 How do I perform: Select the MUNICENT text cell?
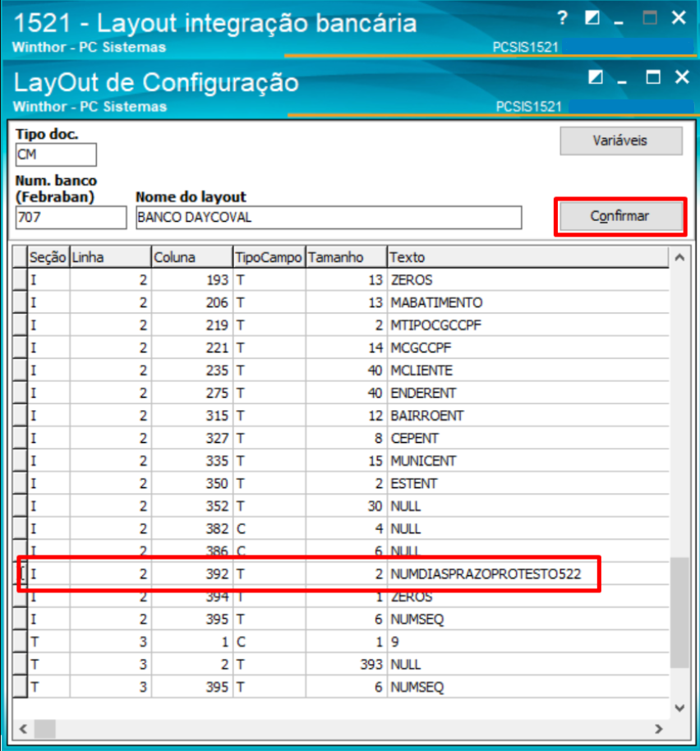point(527,461)
